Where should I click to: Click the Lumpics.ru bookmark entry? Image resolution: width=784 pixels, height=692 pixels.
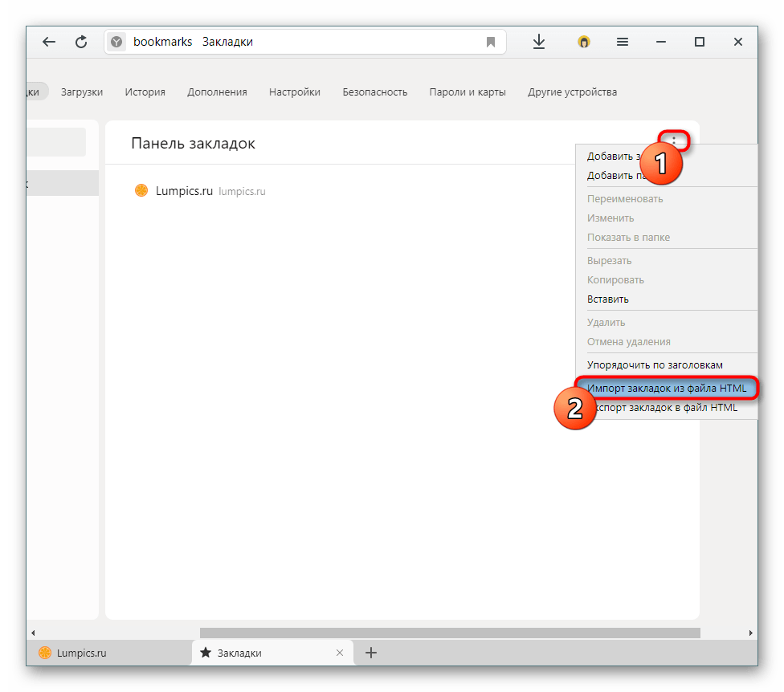(184, 191)
